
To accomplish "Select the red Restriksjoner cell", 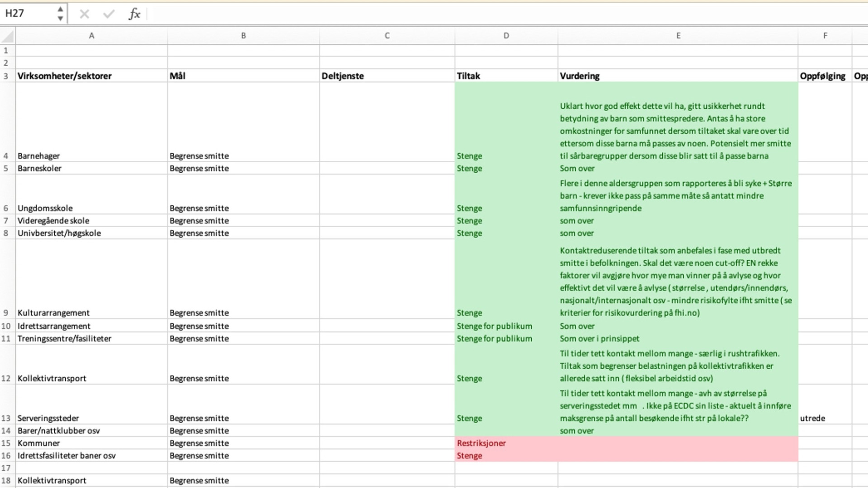I will pyautogui.click(x=481, y=443).
